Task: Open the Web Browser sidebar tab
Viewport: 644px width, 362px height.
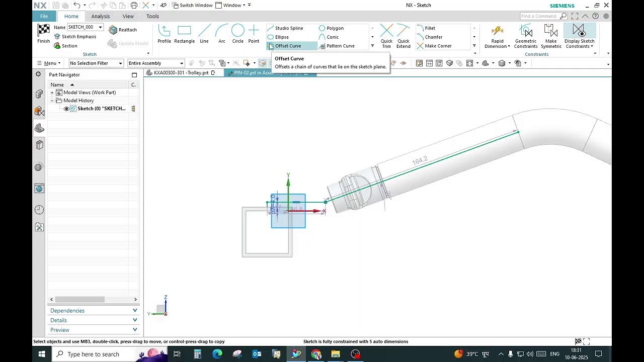Action: click(39, 189)
